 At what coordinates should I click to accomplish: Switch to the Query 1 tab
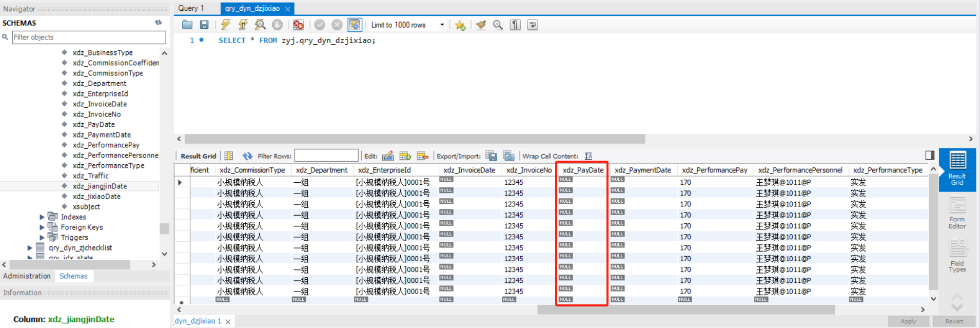pos(191,8)
